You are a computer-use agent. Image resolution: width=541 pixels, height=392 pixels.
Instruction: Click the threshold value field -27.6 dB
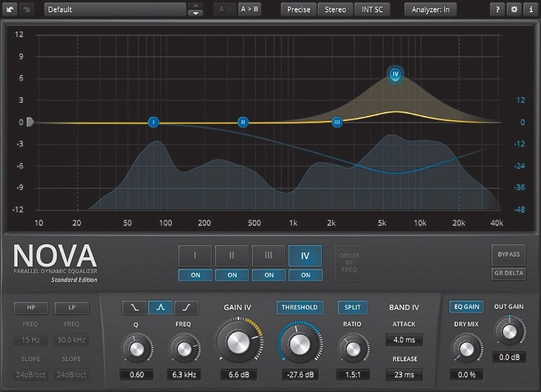tap(300, 374)
